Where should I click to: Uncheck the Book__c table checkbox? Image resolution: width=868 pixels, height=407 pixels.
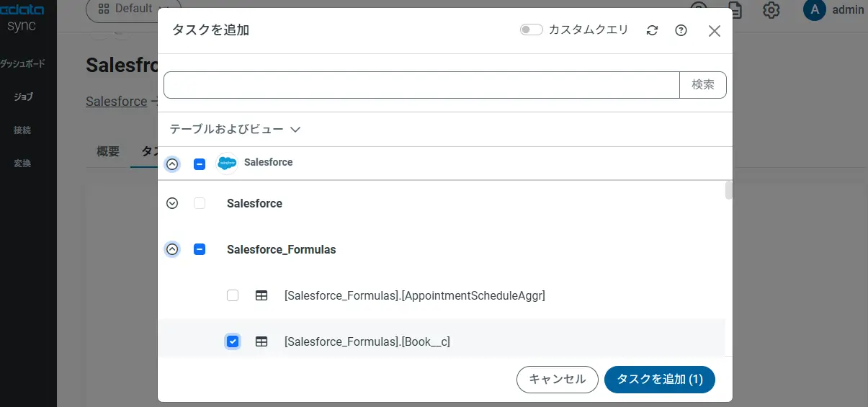coord(233,341)
